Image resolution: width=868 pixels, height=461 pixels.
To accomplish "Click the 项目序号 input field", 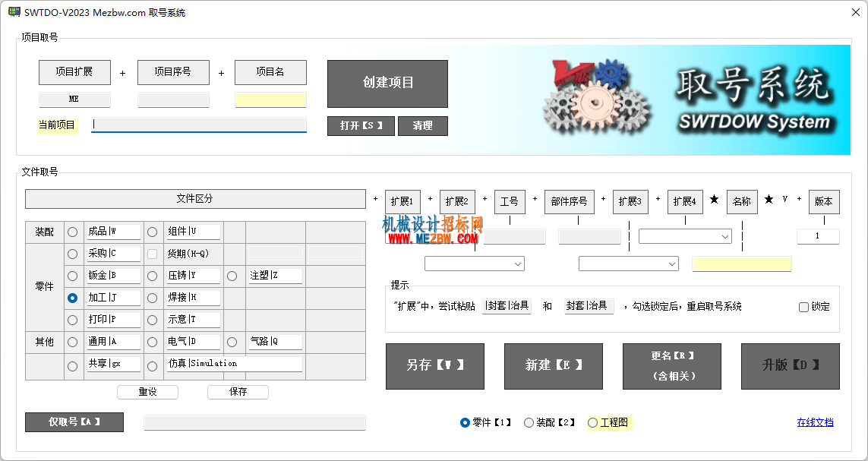I will [x=173, y=99].
